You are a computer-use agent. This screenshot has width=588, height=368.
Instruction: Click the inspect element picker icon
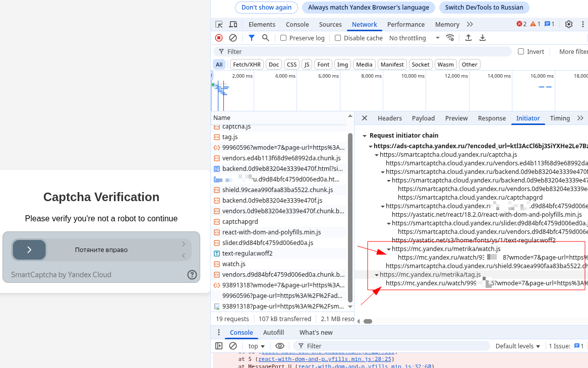[x=219, y=24]
